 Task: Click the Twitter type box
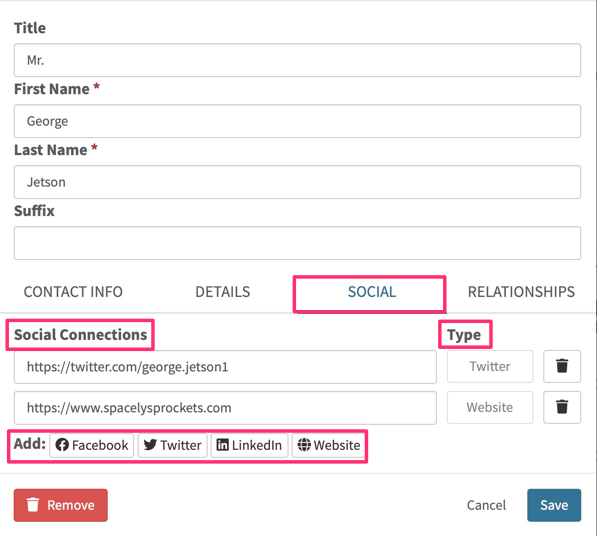(490, 366)
